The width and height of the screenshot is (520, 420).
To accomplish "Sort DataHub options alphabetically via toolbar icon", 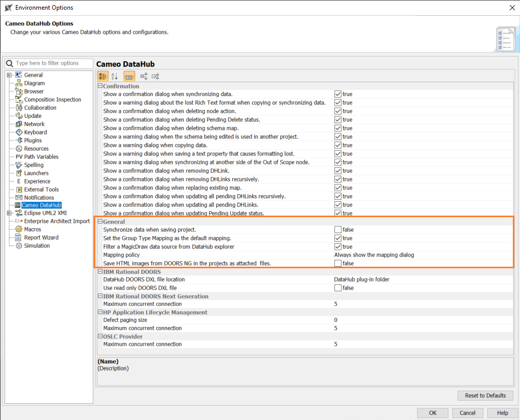I will (x=115, y=76).
